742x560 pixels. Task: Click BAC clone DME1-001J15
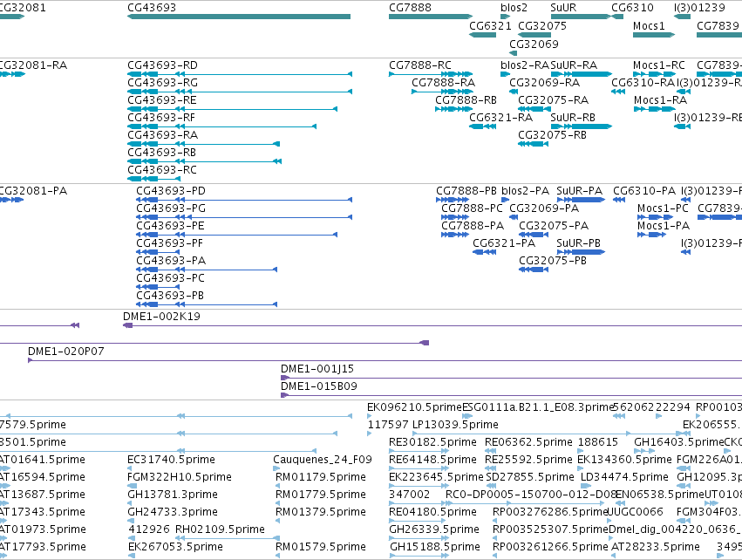pyautogui.click(x=317, y=369)
